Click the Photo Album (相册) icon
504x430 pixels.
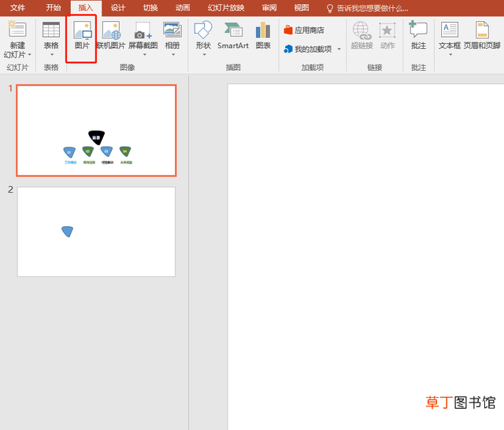point(172,30)
